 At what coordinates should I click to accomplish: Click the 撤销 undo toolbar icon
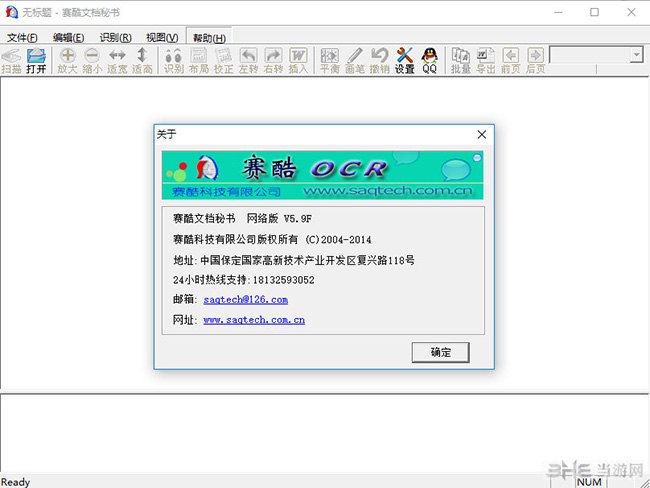coord(379,60)
